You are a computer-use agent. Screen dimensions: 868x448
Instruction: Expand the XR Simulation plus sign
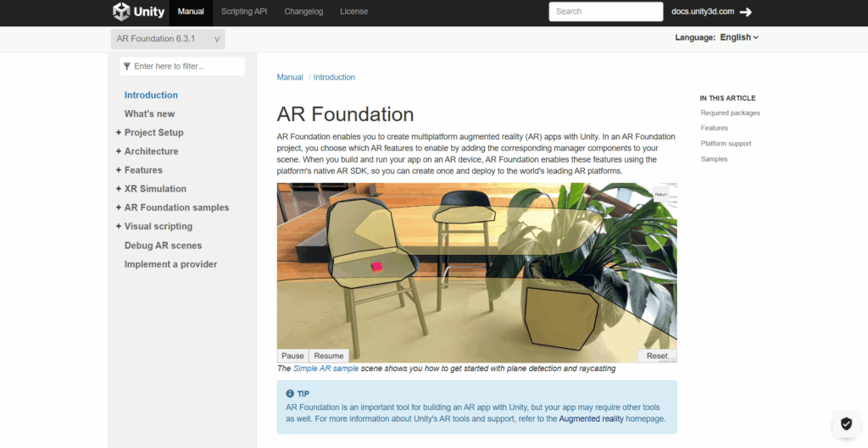[x=119, y=189]
